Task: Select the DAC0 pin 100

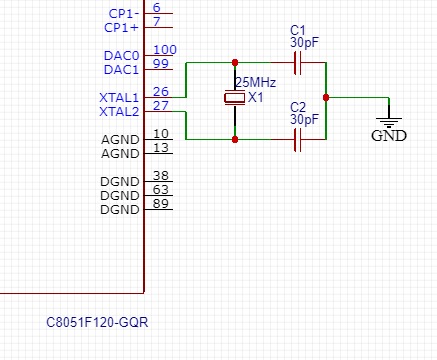Action: pos(159,55)
